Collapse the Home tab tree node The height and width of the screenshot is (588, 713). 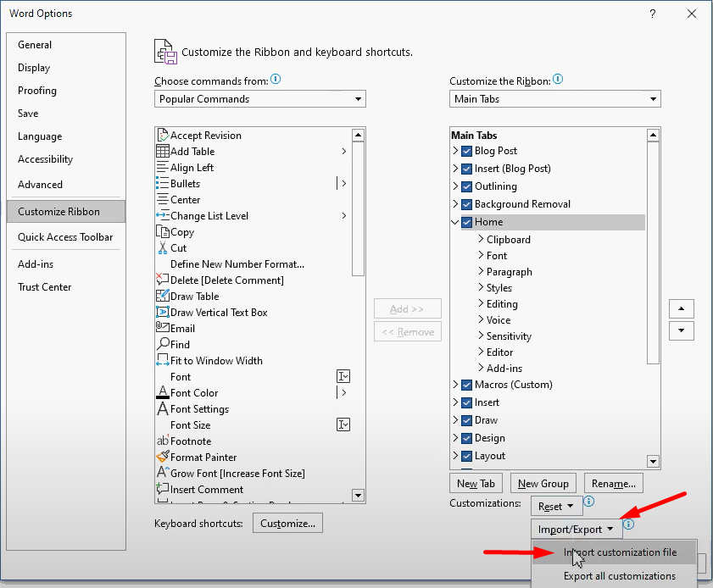pos(454,222)
